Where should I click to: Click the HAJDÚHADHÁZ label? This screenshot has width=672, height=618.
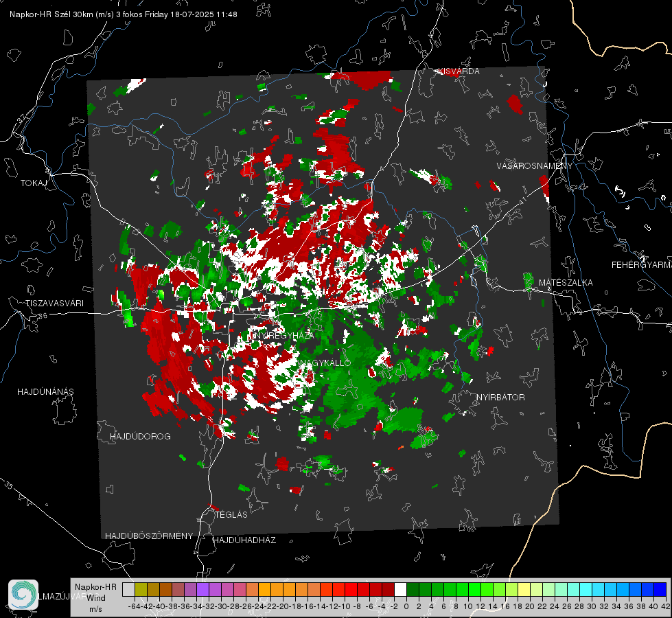click(244, 540)
